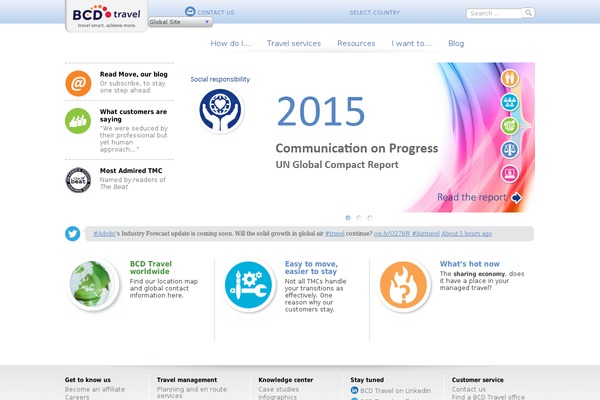Click the green thumbs-up customers icon

click(78, 121)
